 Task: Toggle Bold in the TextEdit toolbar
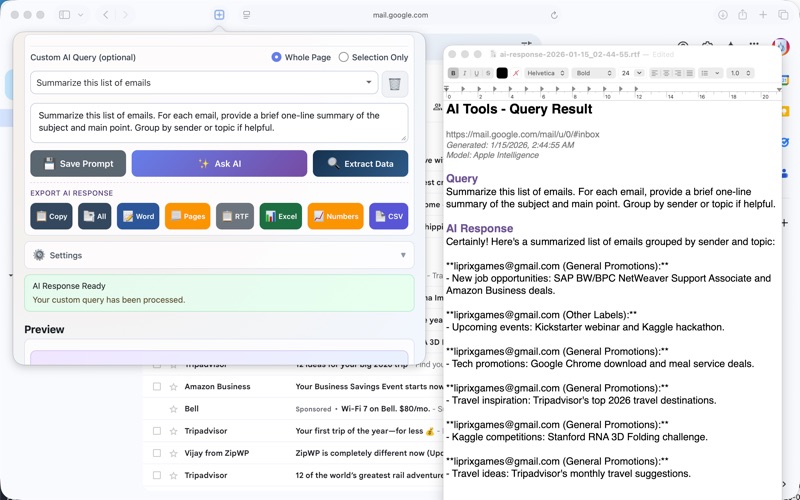(x=453, y=73)
